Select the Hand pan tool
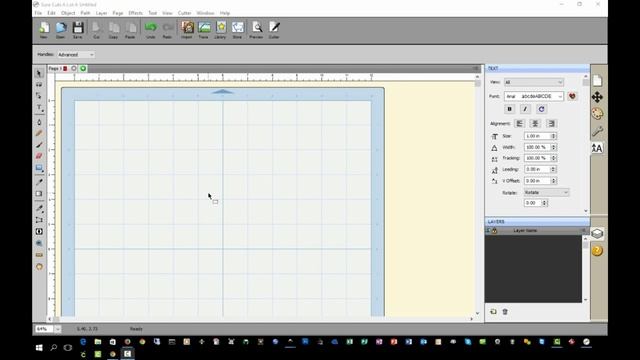The height and width of the screenshot is (360, 640). point(39,267)
